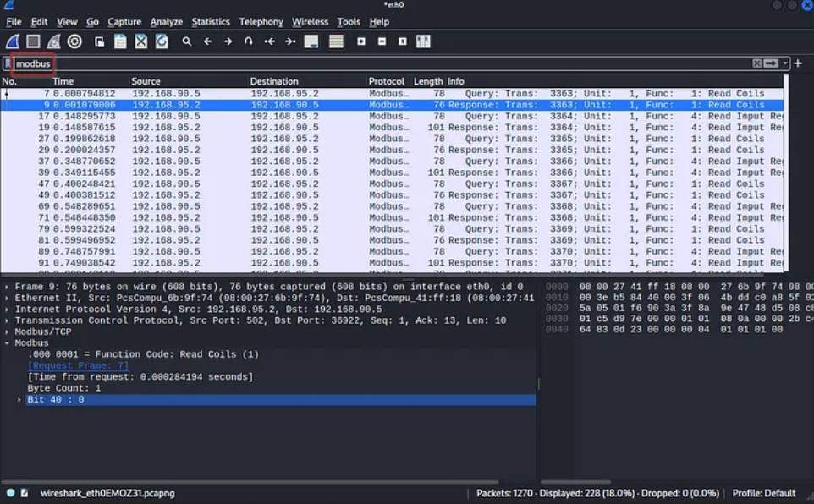The width and height of the screenshot is (814, 504).
Task: Start a new capture with the shark fin icon
Action: tap(12, 41)
